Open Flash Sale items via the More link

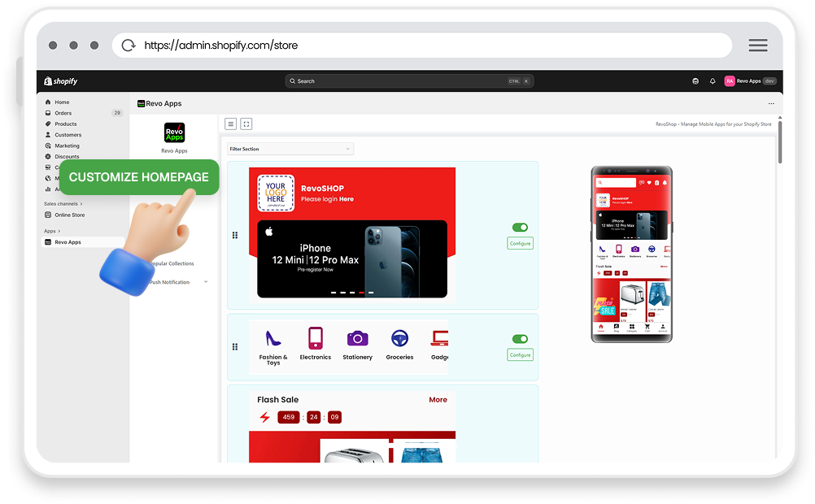[438, 399]
